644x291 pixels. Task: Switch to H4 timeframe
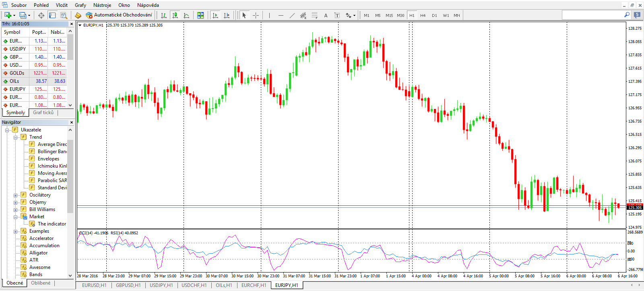pyautogui.click(x=423, y=15)
